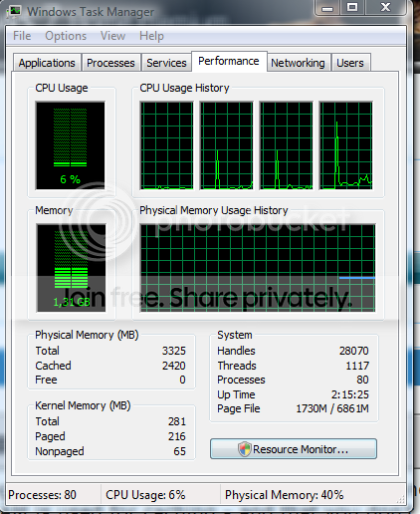Switch to the Services tab
Screen dimensions: 420x514
pos(166,63)
